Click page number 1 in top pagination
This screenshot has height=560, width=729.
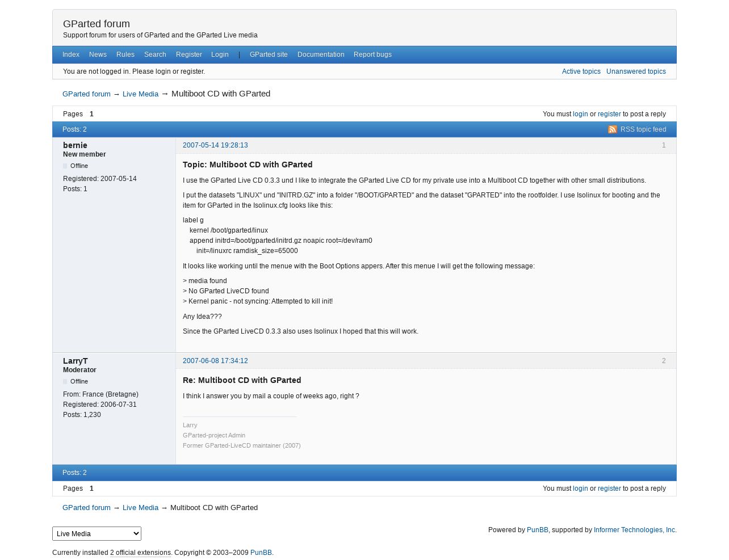point(91,114)
